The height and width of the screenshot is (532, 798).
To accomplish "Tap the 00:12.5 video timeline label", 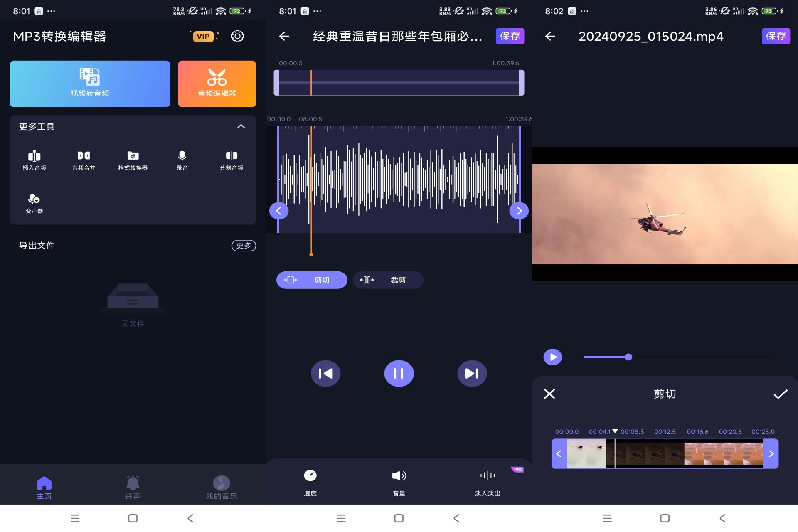I will pos(665,432).
